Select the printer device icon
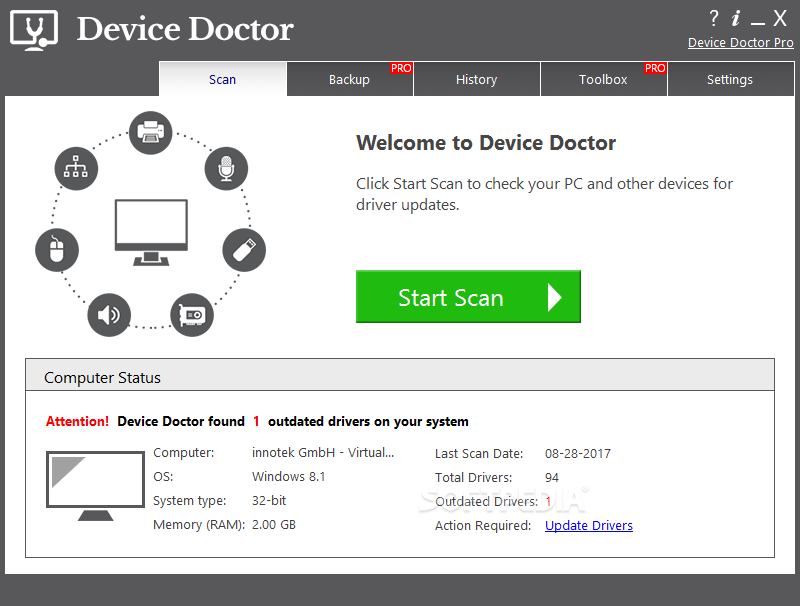Viewport: 800px width, 606px height. coord(150,132)
